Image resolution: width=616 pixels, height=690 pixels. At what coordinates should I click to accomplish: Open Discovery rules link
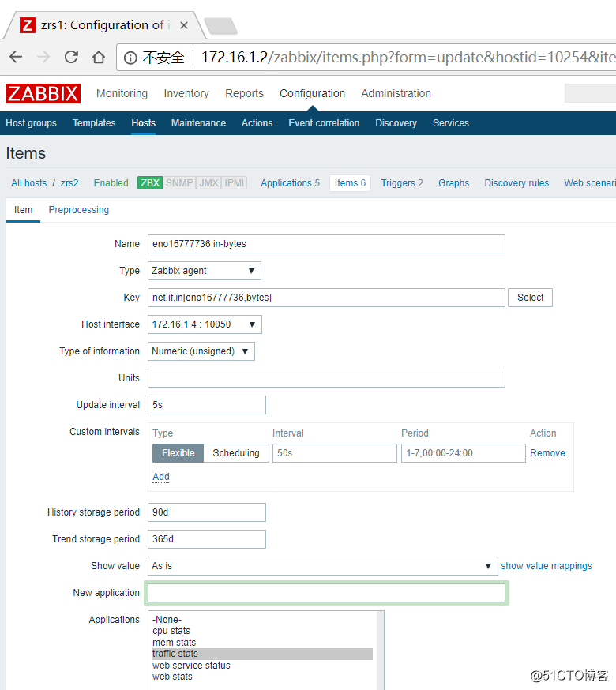[516, 183]
